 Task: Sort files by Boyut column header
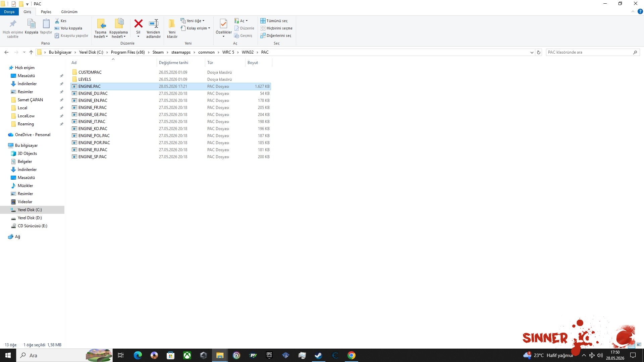click(x=253, y=63)
